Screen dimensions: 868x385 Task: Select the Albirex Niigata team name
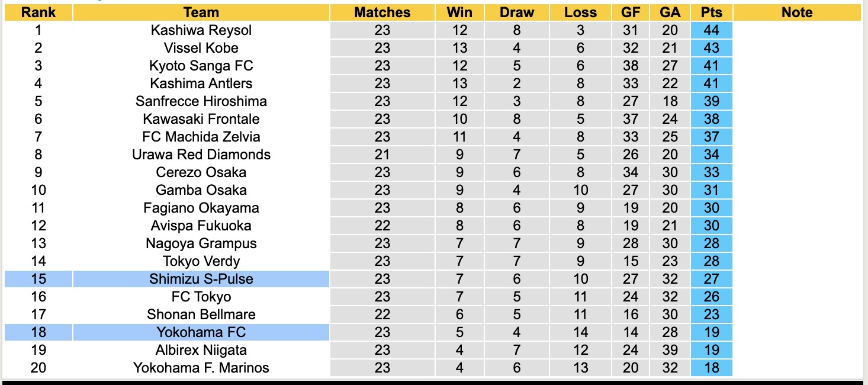click(x=201, y=350)
